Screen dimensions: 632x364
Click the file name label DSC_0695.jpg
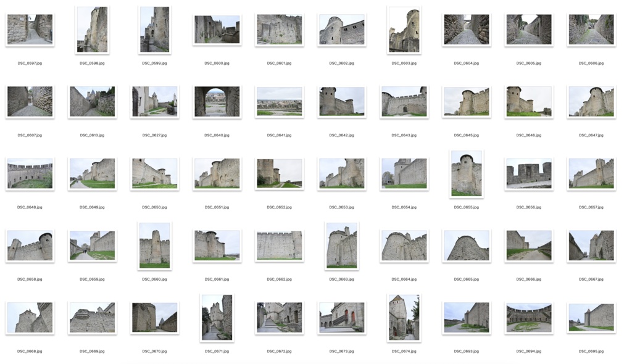[x=591, y=352]
